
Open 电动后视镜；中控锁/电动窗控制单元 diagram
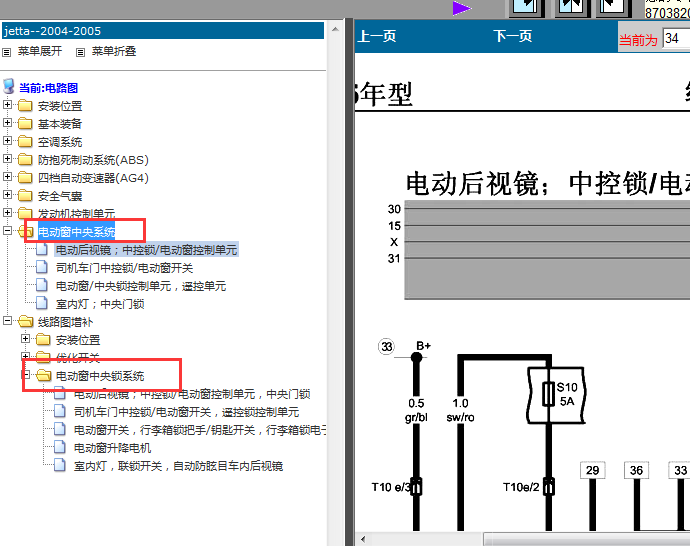coord(147,250)
